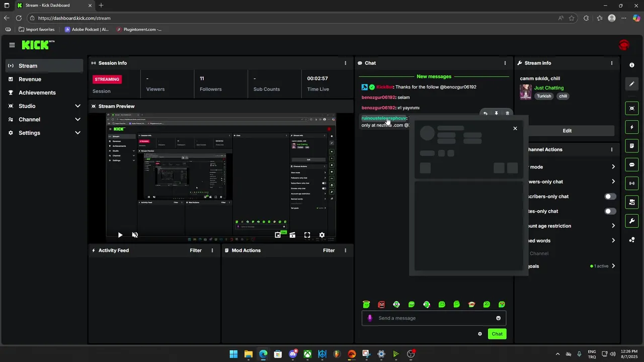Click the lightning bolt icon in right rail
The height and width of the screenshot is (362, 644).
632,127
